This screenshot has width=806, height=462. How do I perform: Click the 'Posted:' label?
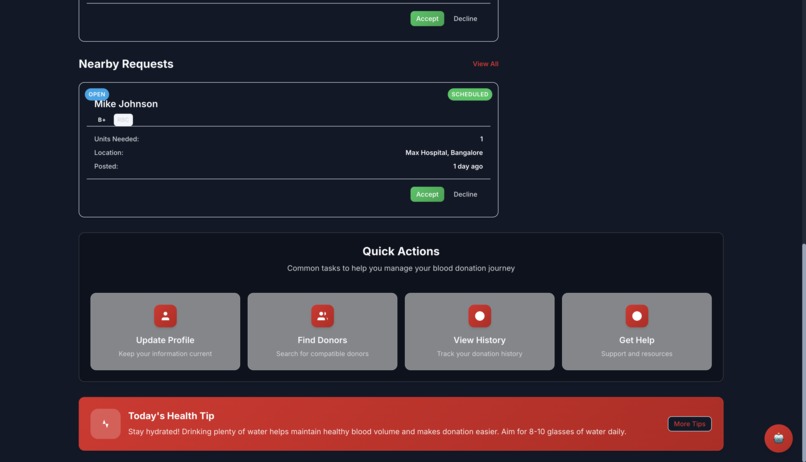click(x=106, y=167)
